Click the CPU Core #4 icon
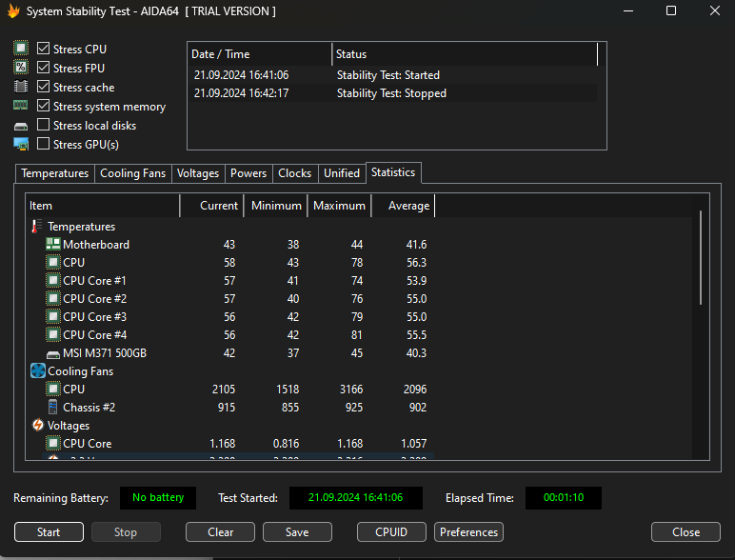This screenshot has width=735, height=560. tap(53, 335)
